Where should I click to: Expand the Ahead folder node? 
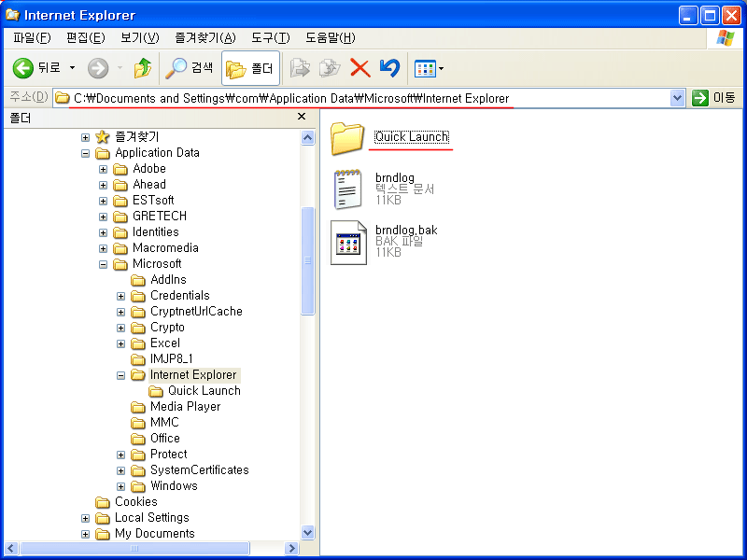coord(103,185)
